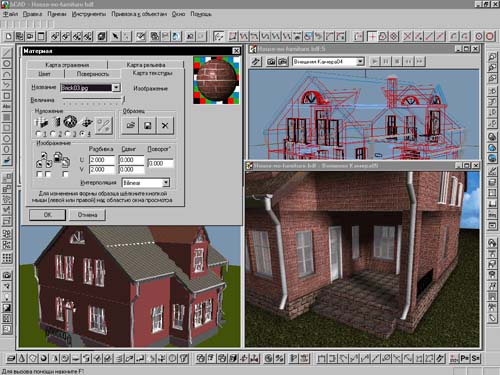Click the magnifier zoom tool at right toolbar top

point(492,57)
